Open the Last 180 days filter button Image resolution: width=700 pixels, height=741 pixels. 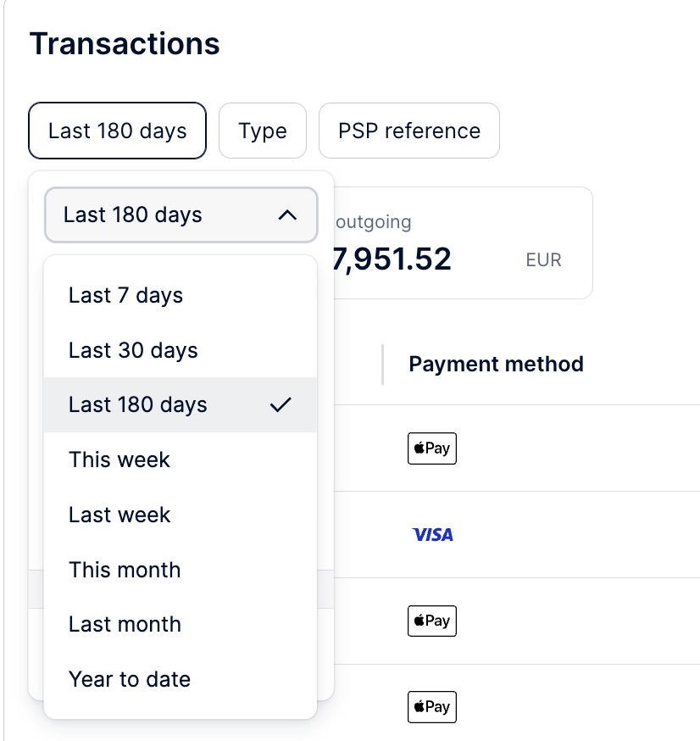tap(117, 131)
